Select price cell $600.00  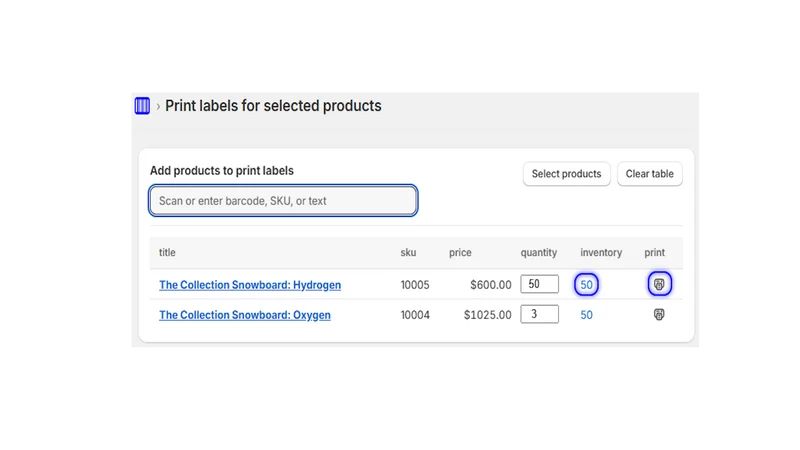(490, 285)
